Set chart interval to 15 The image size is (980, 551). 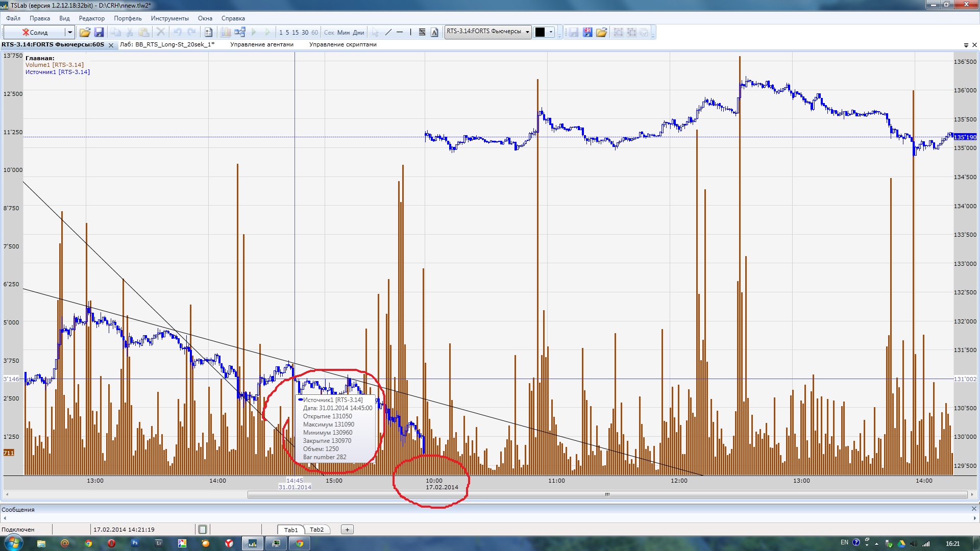[295, 32]
